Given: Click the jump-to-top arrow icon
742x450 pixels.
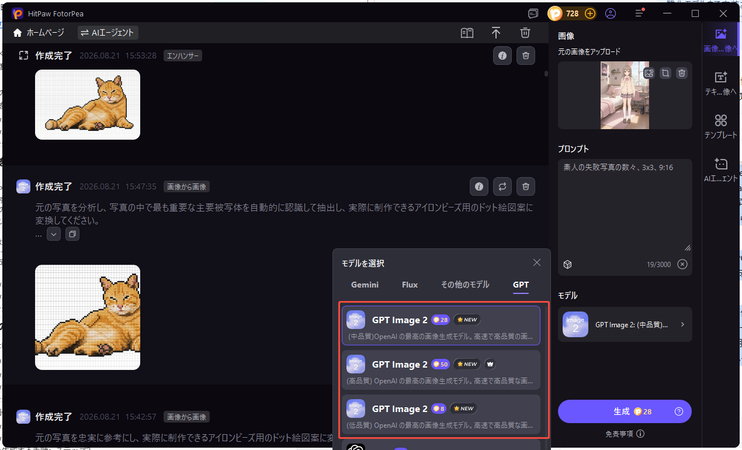Looking at the screenshot, I should (x=496, y=33).
